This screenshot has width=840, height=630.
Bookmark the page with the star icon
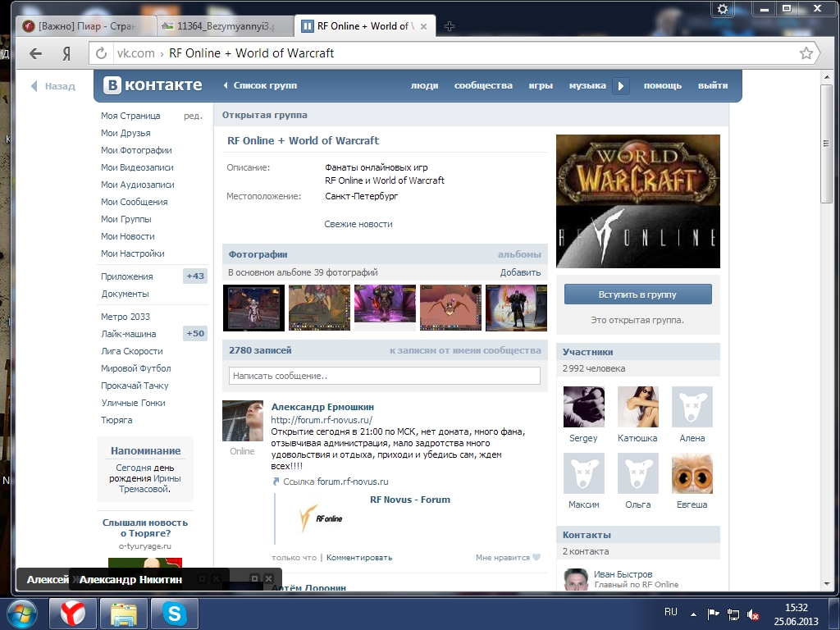806,53
